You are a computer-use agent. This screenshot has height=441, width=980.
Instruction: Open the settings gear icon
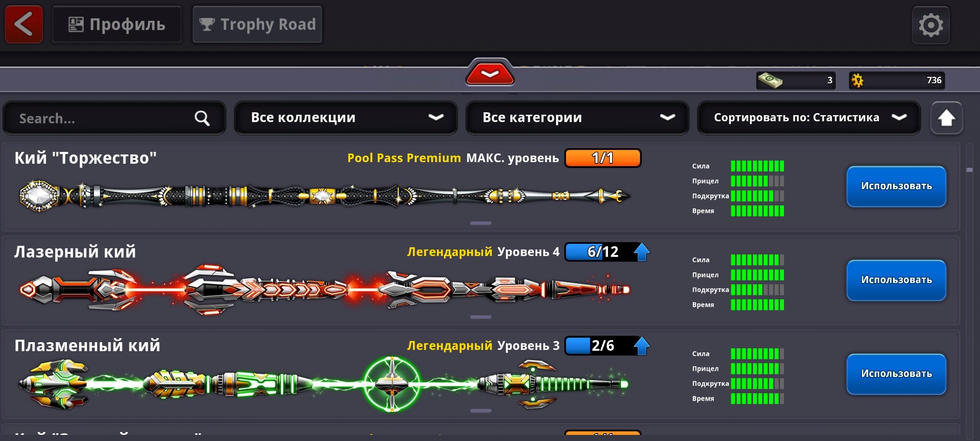pos(931,25)
